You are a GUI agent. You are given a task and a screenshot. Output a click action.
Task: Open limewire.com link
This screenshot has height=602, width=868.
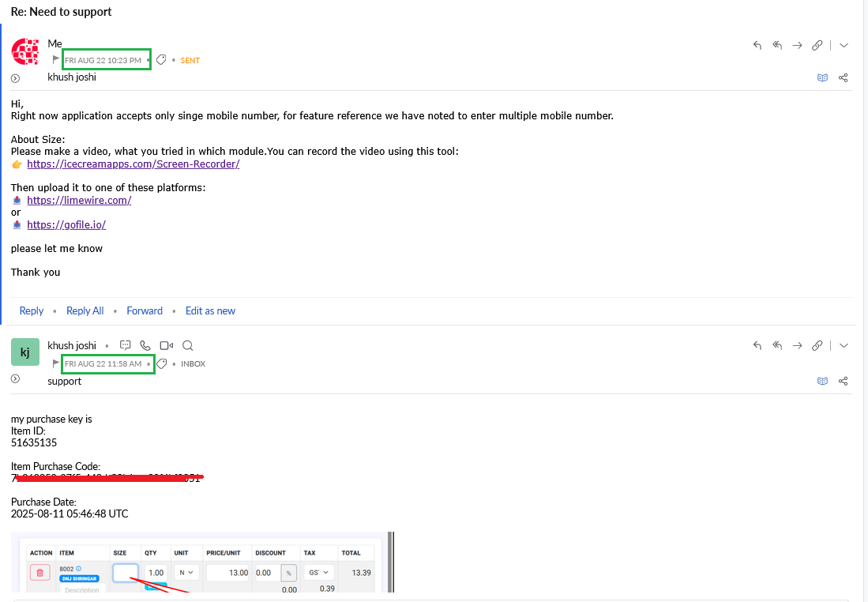(x=79, y=201)
